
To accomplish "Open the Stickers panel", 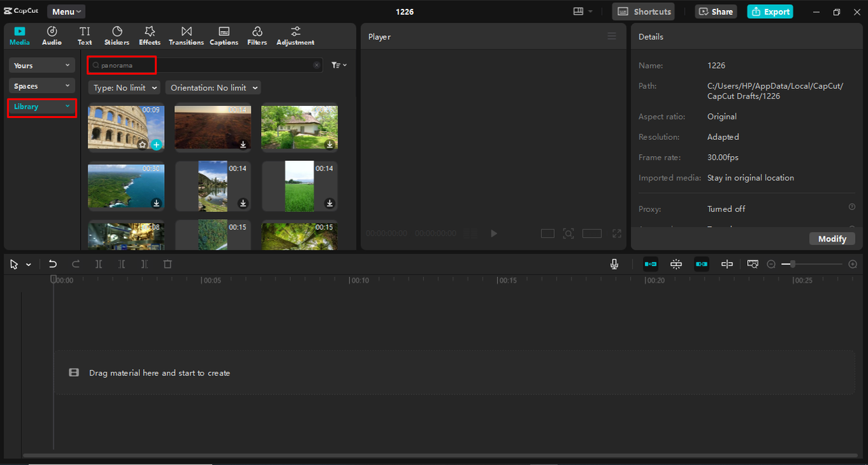I will [x=116, y=35].
